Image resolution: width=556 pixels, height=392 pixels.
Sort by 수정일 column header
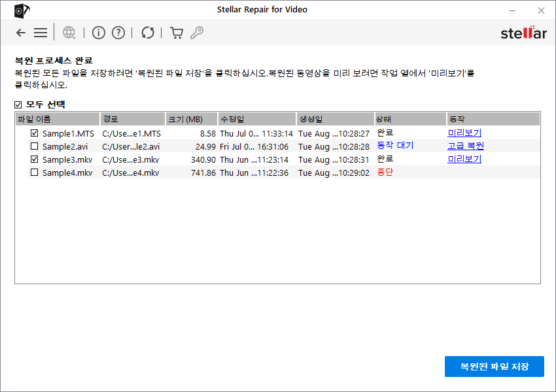(257, 119)
